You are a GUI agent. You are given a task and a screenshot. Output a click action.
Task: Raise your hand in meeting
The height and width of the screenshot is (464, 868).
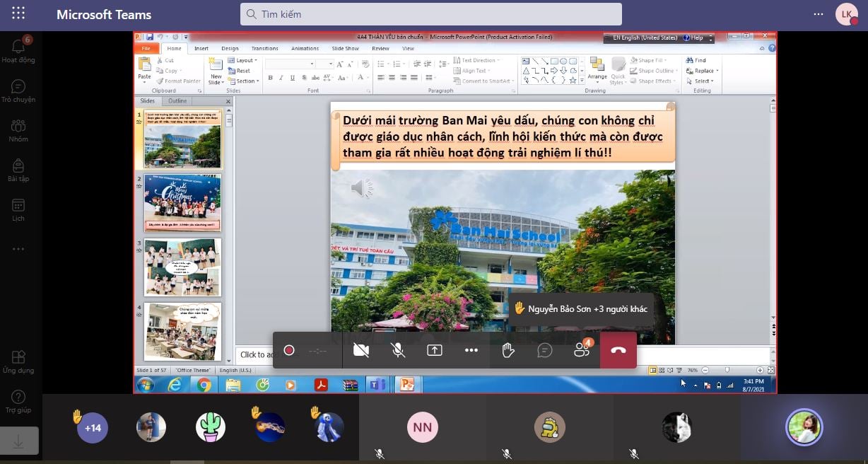508,350
